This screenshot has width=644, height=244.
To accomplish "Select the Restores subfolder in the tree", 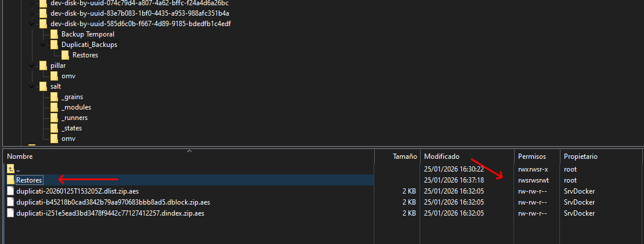I will (x=85, y=55).
